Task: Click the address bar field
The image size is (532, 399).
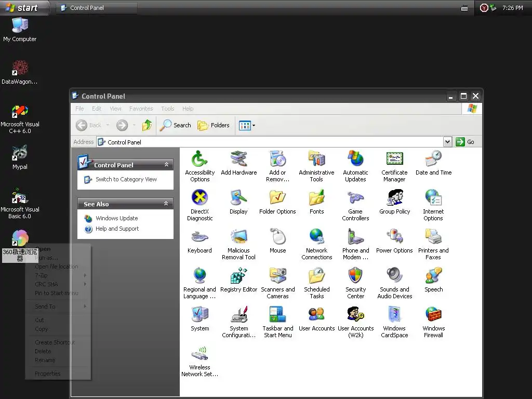Action: point(270,142)
